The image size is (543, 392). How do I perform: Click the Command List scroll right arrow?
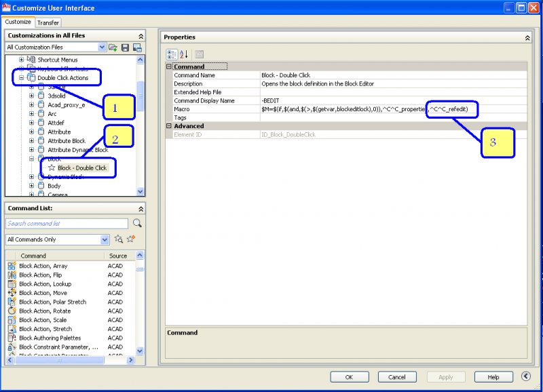point(130,360)
